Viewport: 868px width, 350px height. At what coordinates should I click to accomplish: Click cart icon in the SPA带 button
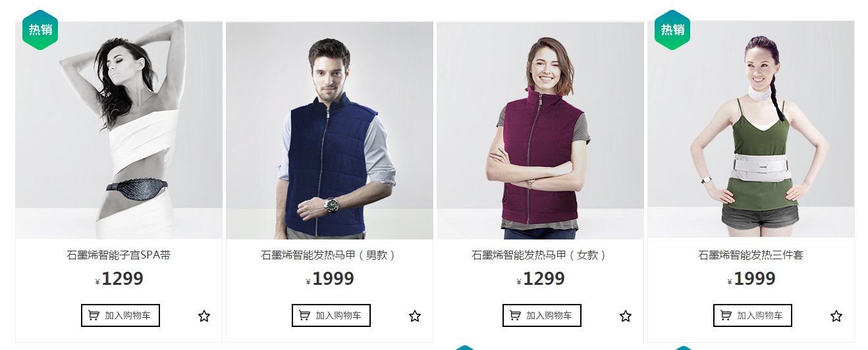point(94,316)
